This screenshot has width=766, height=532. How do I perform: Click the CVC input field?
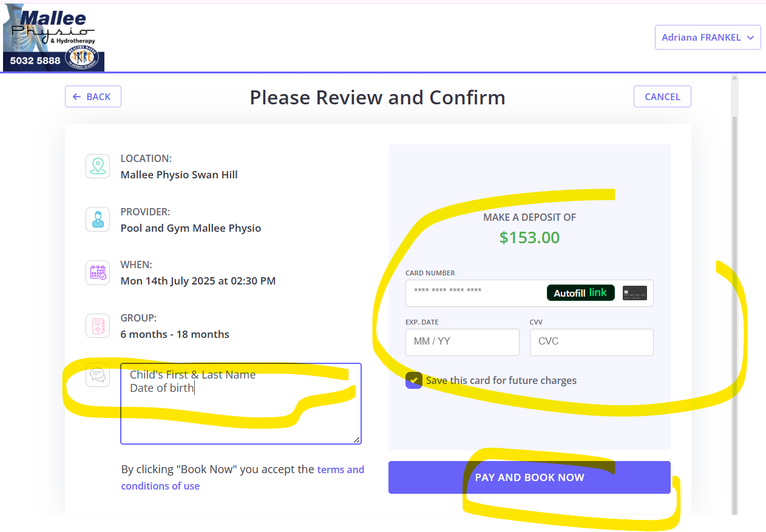[x=592, y=342]
